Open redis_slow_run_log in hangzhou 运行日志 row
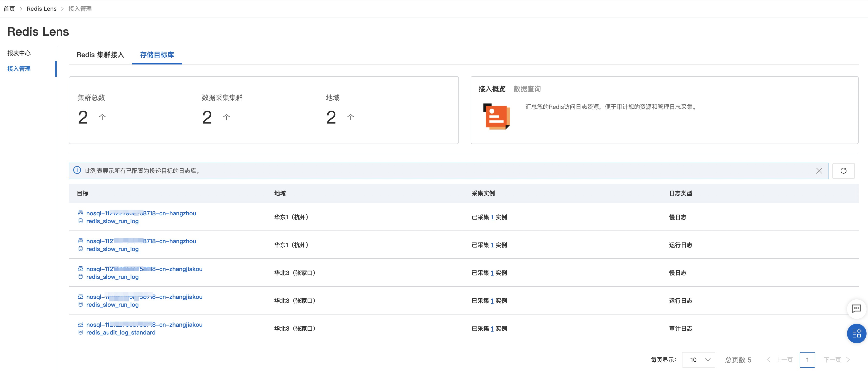This screenshot has width=868, height=377. pos(113,249)
